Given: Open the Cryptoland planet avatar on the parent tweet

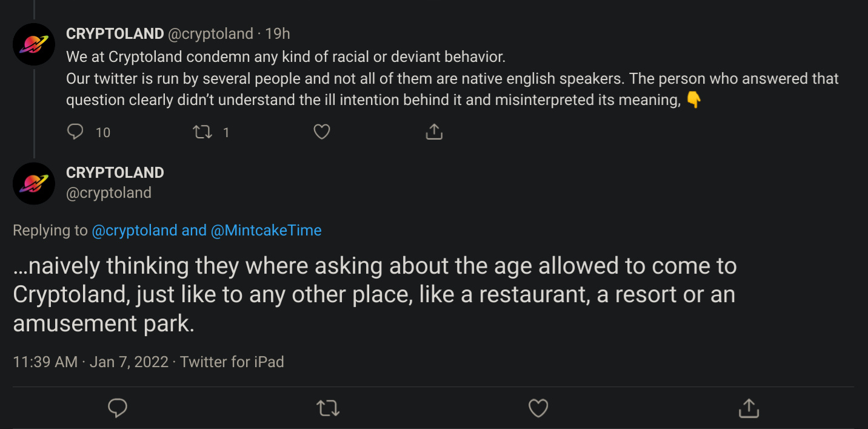Looking at the screenshot, I should point(34,44).
